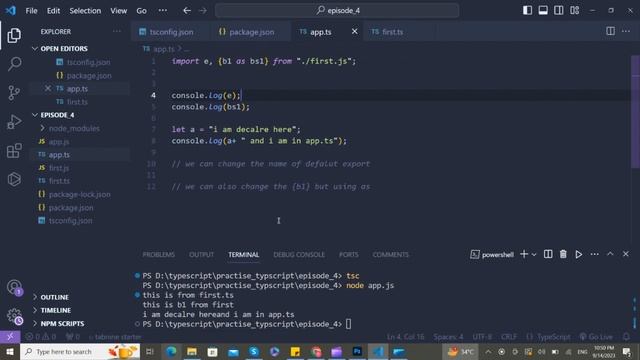Go forward with the navigation arrow
Viewport: 640px width, 360px height.
coord(203,11)
